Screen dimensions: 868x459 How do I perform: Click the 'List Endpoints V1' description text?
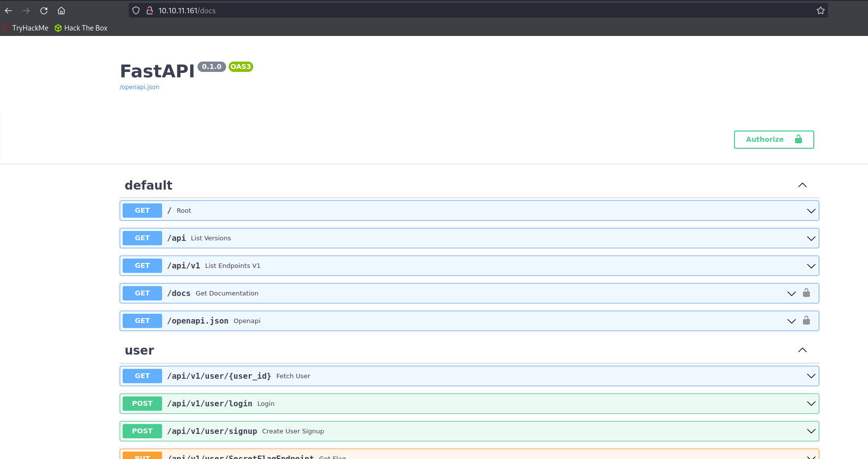click(x=233, y=265)
